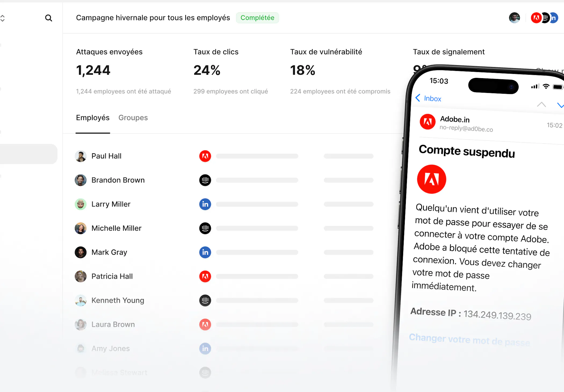Click the up chevron for previous email
The image size is (564, 392).
pos(541,105)
